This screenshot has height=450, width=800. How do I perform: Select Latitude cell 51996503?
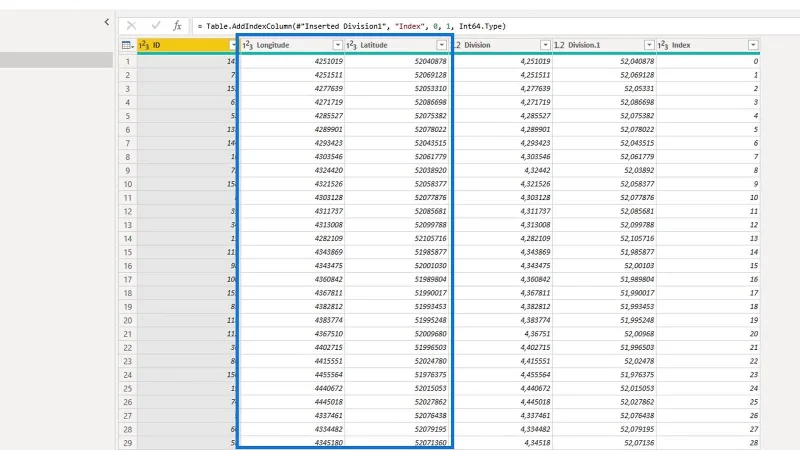point(396,347)
